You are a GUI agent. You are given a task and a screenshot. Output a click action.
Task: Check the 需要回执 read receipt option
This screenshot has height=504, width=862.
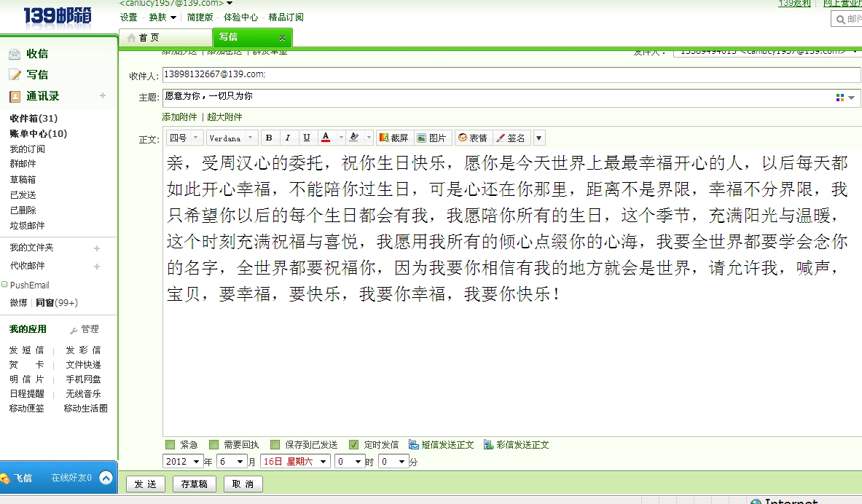[x=214, y=444]
